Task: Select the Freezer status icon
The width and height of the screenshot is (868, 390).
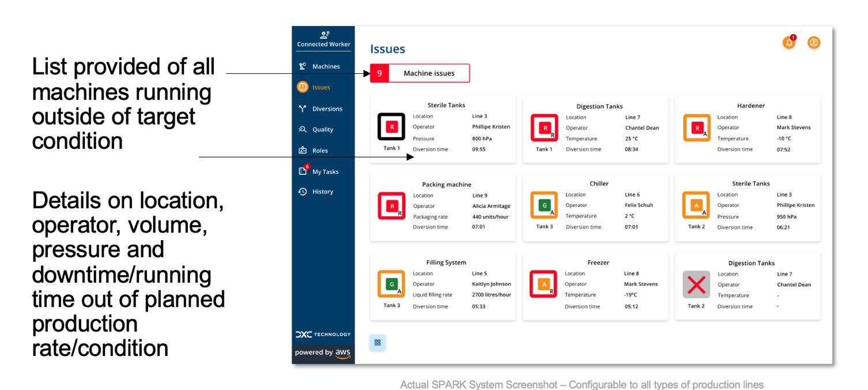Action: click(543, 284)
